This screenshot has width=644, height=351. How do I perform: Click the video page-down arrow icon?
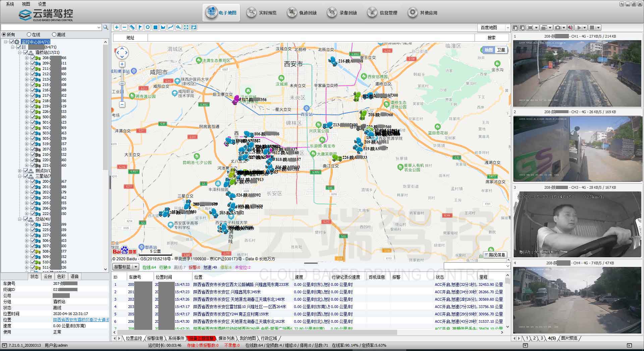522,28
